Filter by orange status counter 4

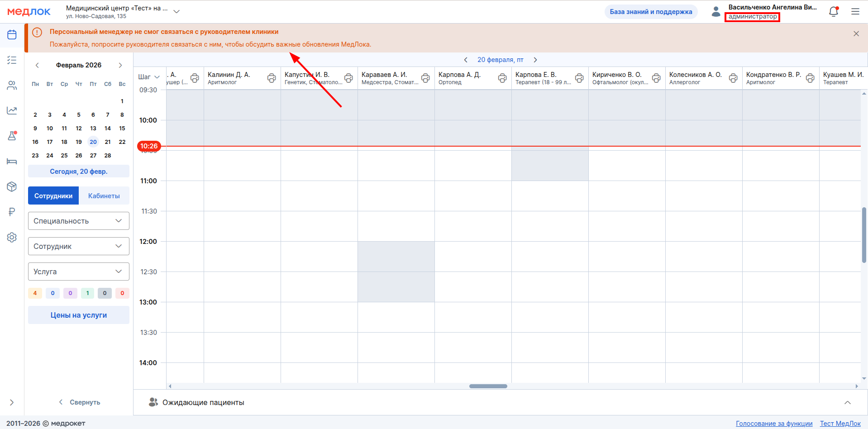(x=35, y=293)
